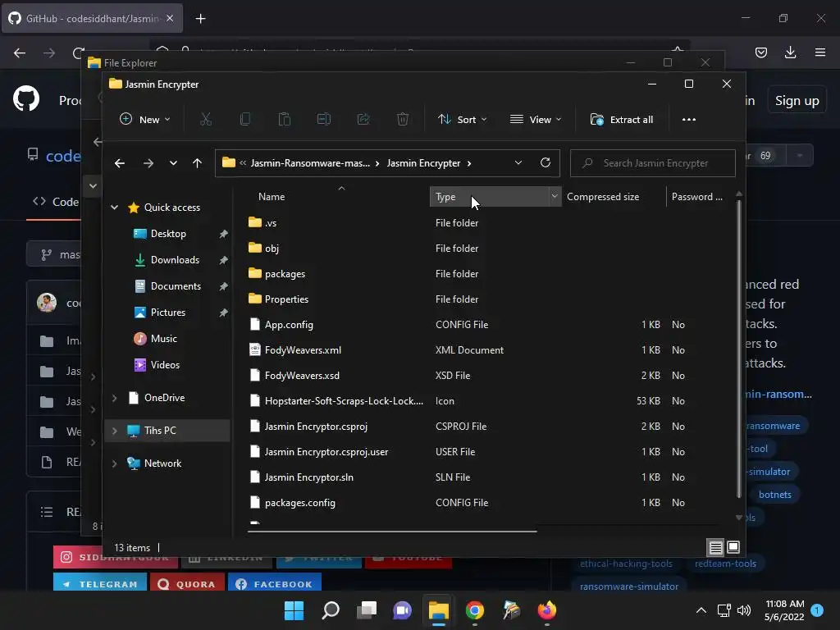Open the Chat app on taskbar
840x630 pixels.
point(402,610)
